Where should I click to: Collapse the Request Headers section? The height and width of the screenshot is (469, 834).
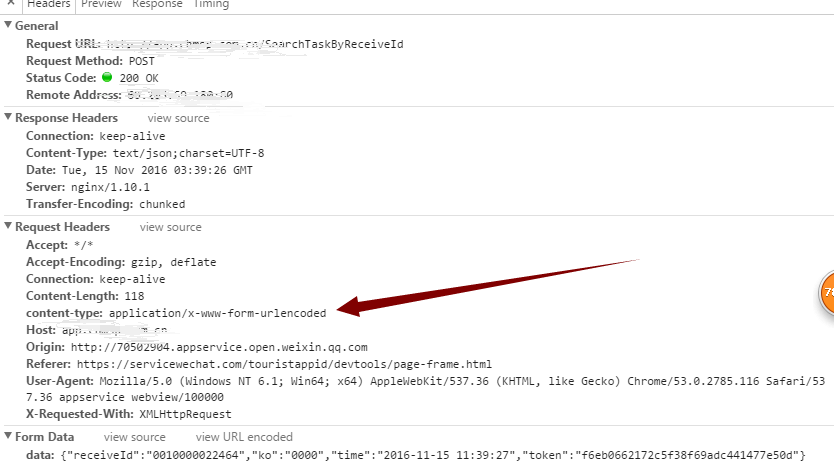click(x=8, y=227)
